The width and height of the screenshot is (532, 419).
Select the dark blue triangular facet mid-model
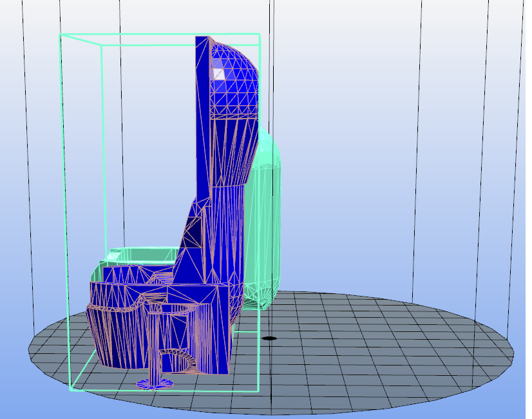(x=193, y=232)
